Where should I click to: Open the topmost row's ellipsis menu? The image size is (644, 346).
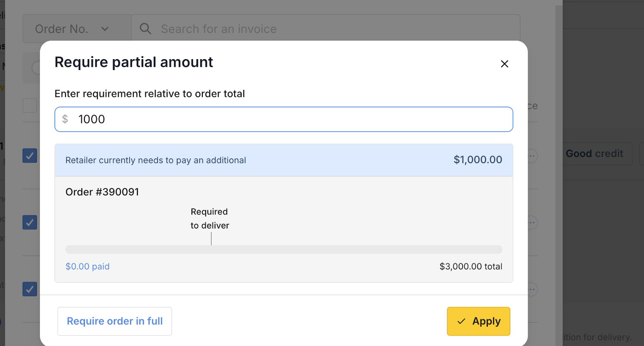click(532, 156)
